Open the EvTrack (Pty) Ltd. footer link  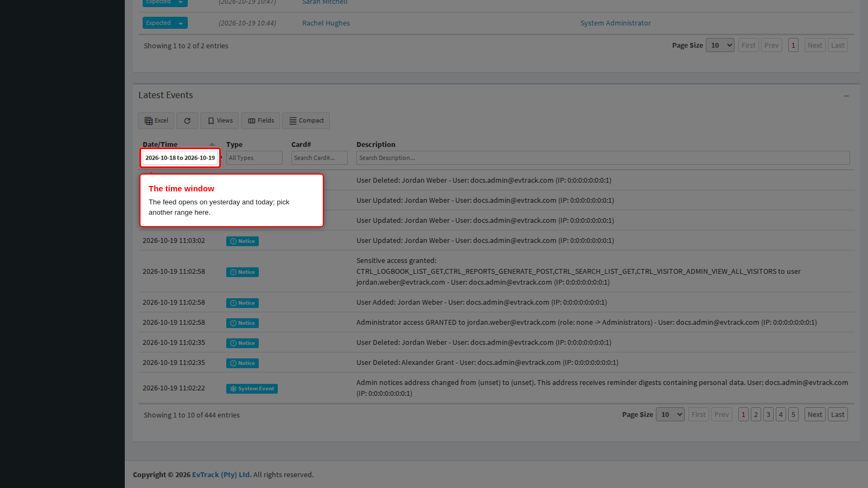221,475
